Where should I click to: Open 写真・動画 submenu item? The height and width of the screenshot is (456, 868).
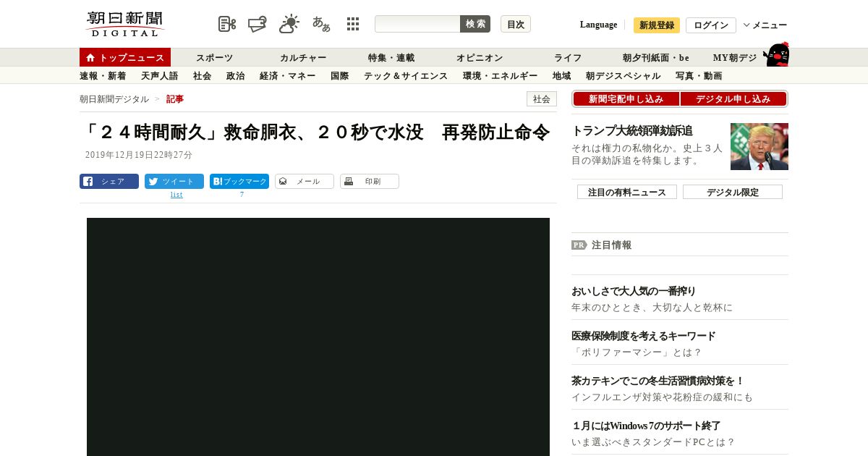699,76
